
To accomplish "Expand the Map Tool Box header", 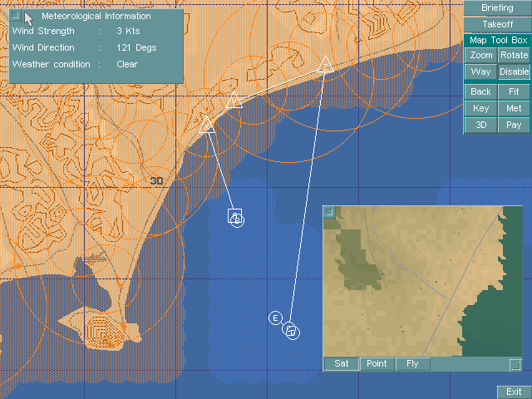I will tap(497, 40).
